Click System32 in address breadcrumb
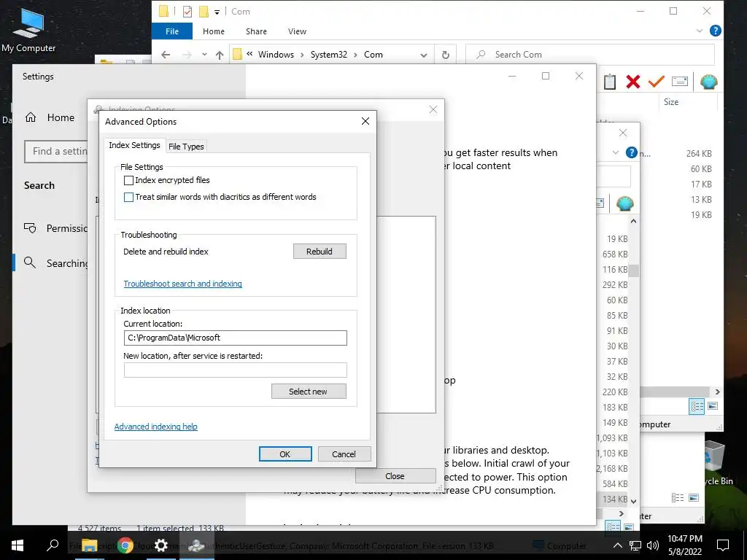Screen dimensions: 747x560 pos(329,55)
